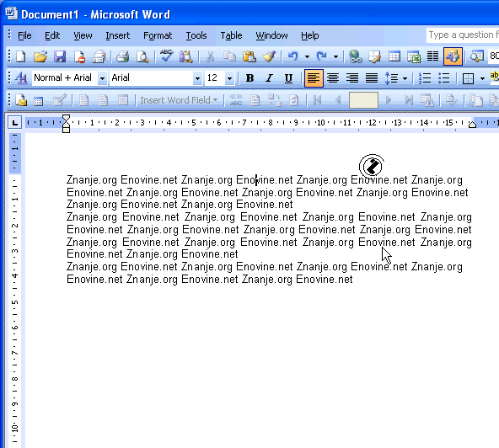
Task: Open the Undo history dropdown arrow
Action: pos(307,57)
